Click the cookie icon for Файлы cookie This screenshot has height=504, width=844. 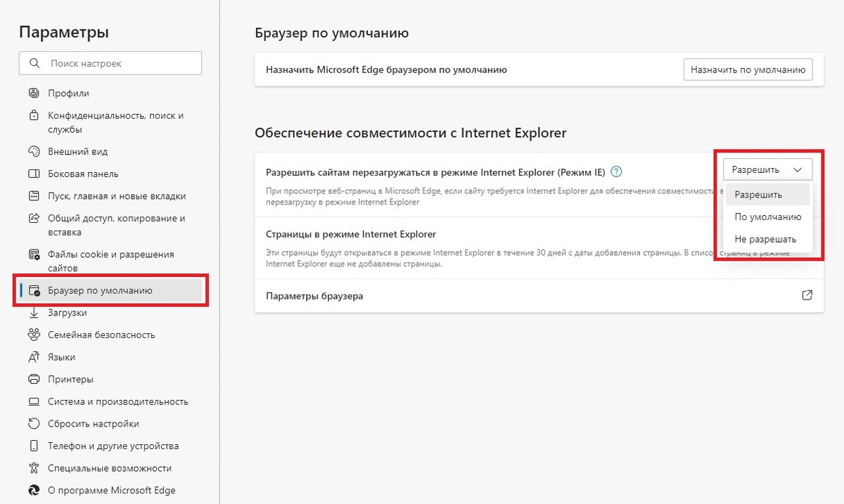33,254
